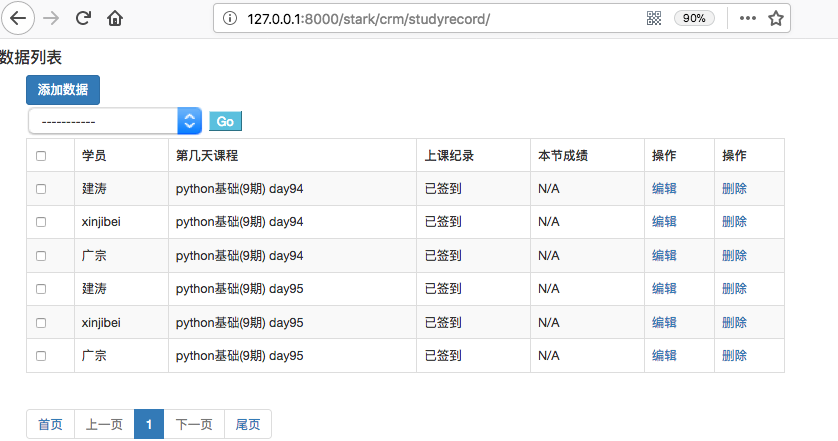This screenshot has width=838, height=441.
Task: Open the QR code icon in address bar
Action: (x=654, y=18)
